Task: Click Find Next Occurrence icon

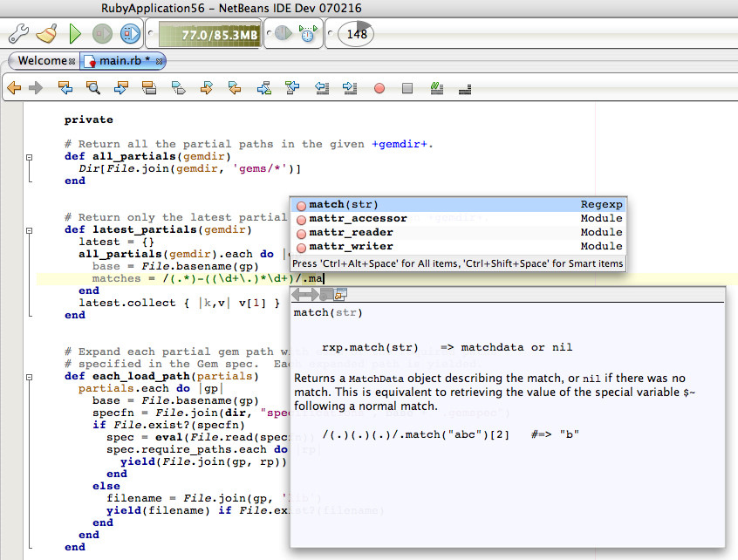Action: coord(121,87)
